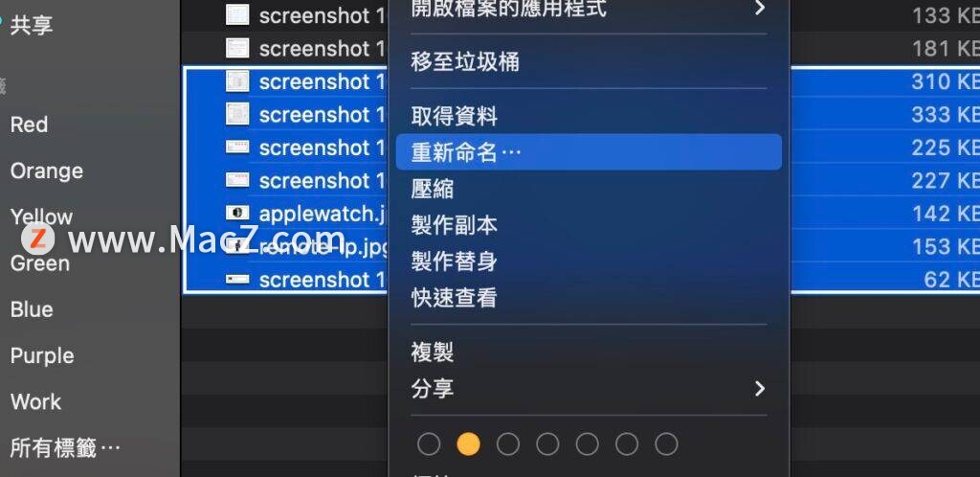
Task: Select the last tag color circle in the row
Action: 666,444
